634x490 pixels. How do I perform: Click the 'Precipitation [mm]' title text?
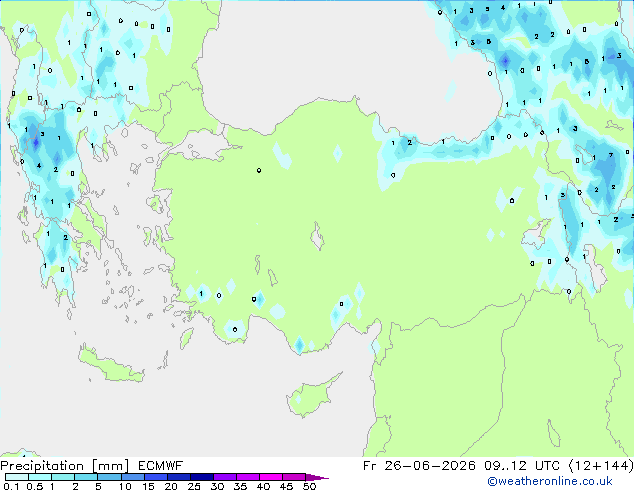click(64, 466)
